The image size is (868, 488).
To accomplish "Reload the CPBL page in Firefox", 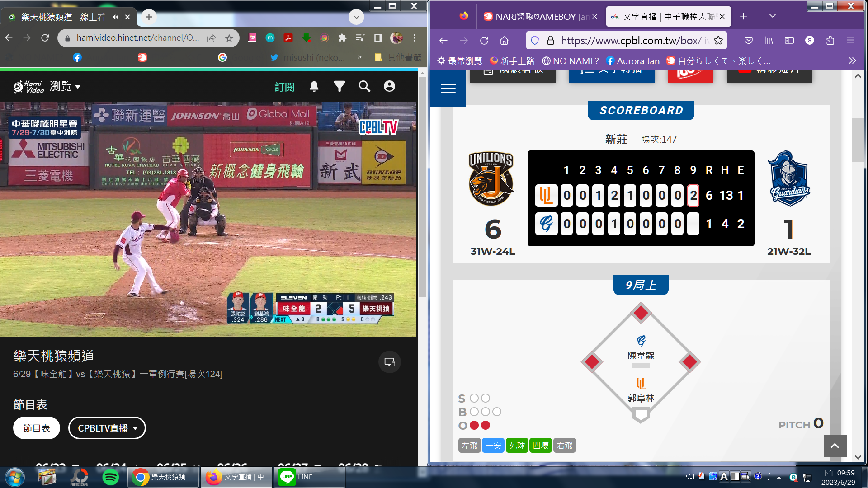I will (484, 41).
